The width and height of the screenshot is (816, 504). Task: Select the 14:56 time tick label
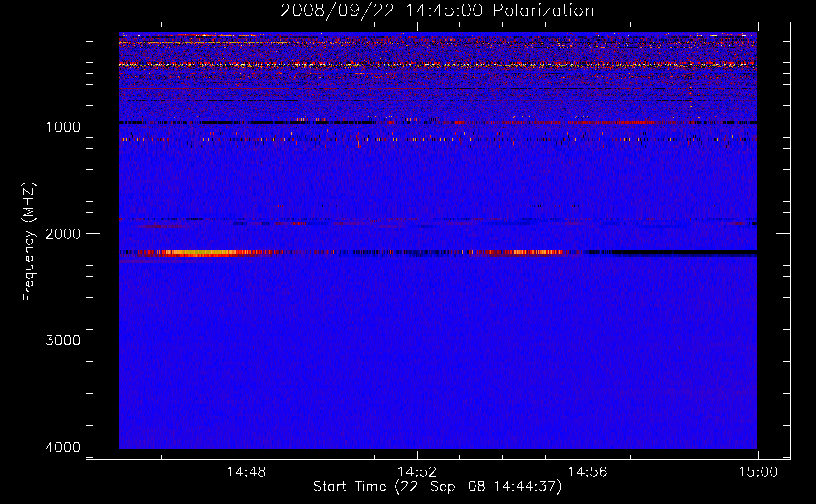coord(588,472)
